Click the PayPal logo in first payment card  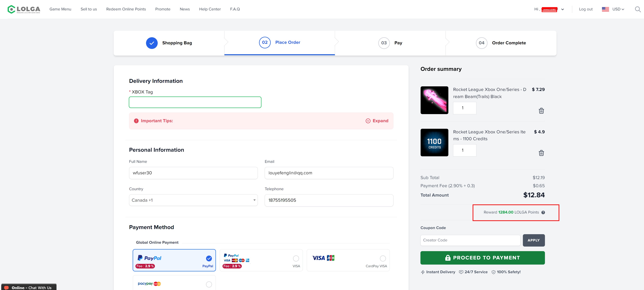click(x=150, y=258)
